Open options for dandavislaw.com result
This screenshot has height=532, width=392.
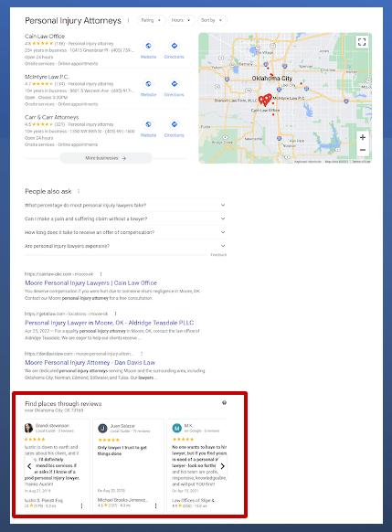pyautogui.click(x=142, y=354)
